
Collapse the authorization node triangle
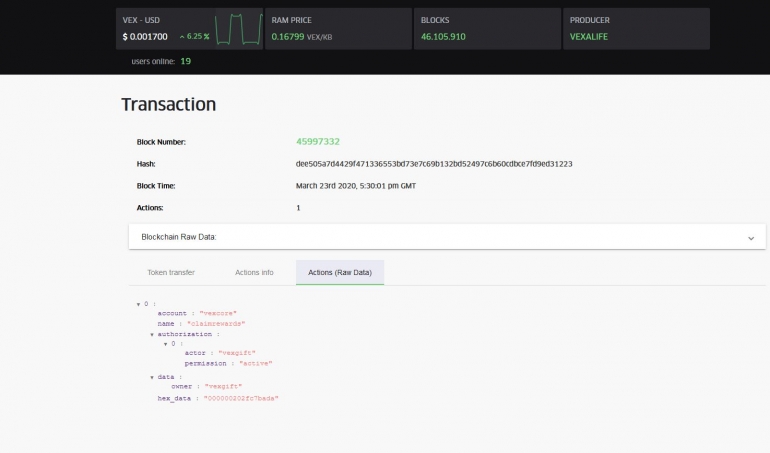(151, 334)
